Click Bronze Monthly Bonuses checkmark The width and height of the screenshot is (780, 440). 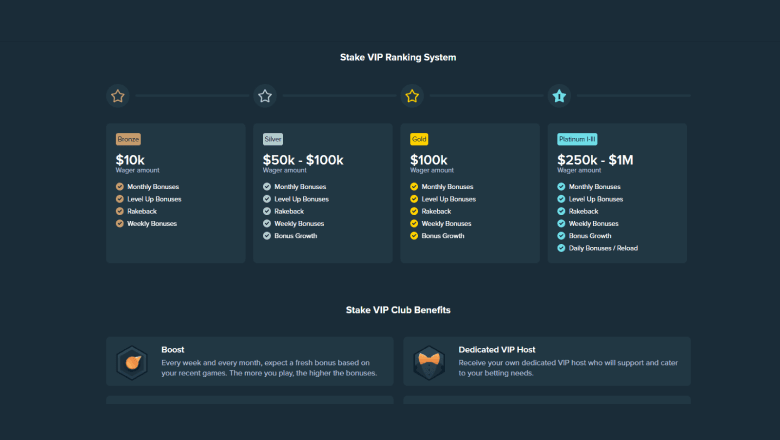point(120,187)
